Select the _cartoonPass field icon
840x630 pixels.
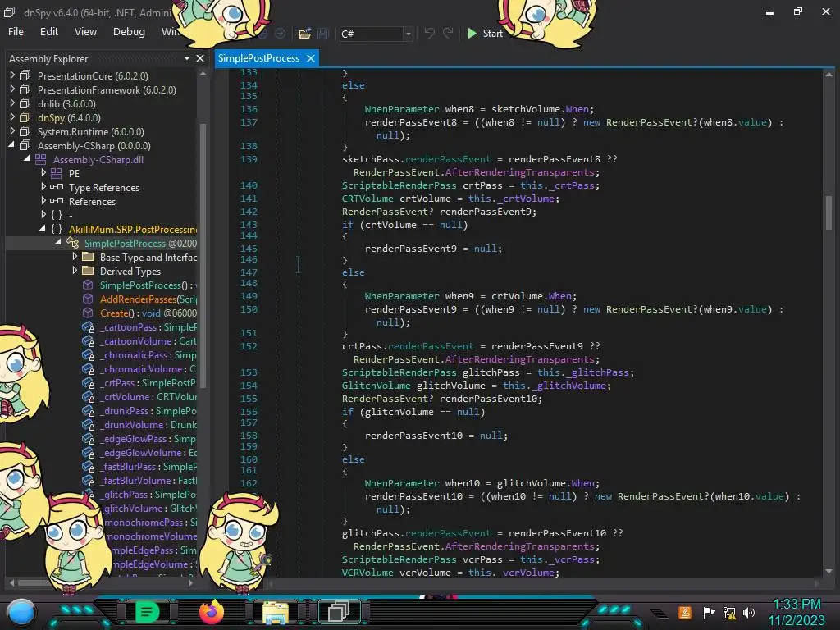pos(89,327)
